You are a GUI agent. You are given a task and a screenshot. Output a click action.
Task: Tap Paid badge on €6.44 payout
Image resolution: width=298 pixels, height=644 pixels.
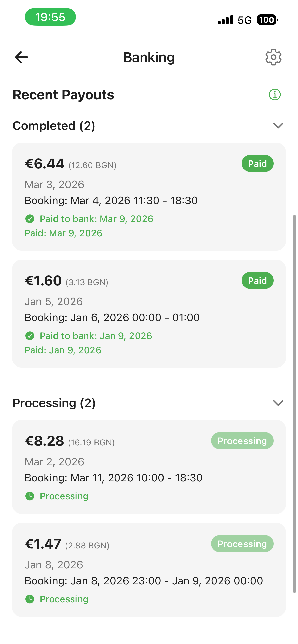[257, 164]
